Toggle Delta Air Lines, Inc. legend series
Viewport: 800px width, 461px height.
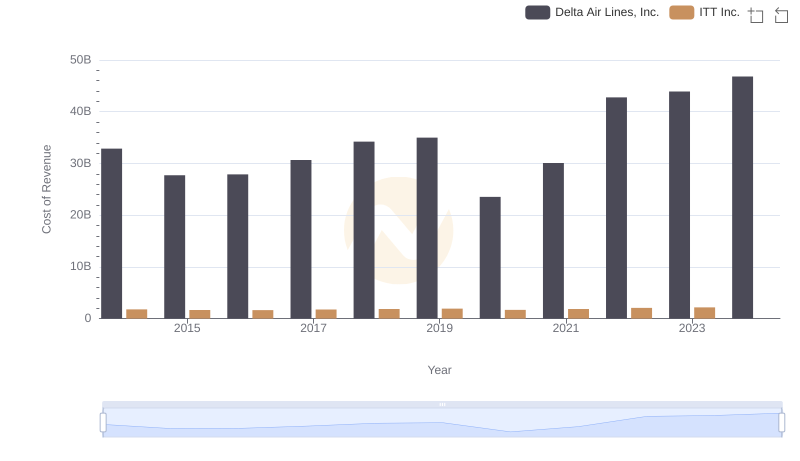coord(592,12)
